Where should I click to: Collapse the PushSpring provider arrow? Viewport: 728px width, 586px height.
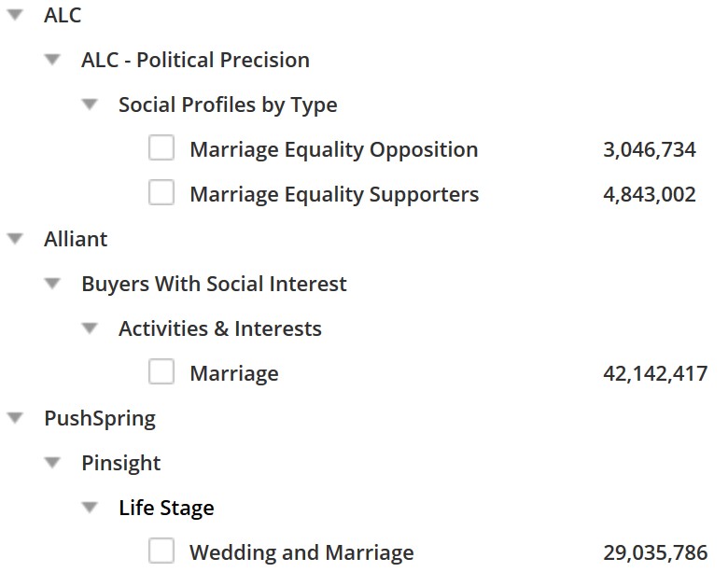pos(15,418)
